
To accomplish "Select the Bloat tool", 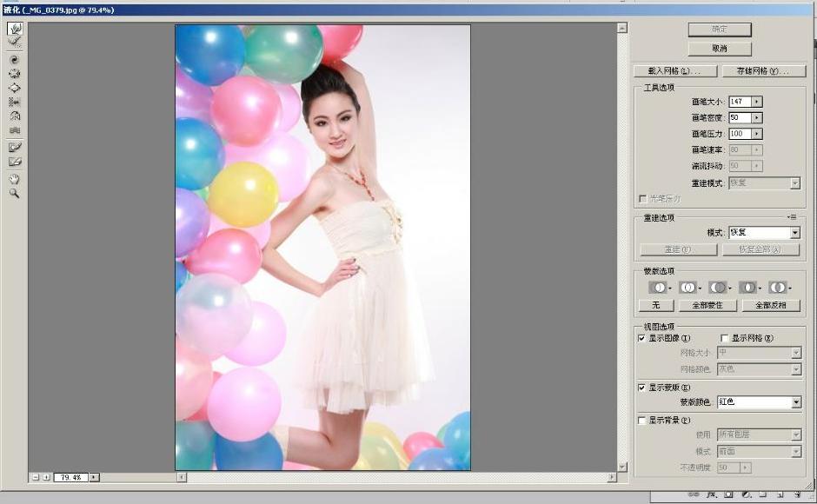I will [15, 88].
